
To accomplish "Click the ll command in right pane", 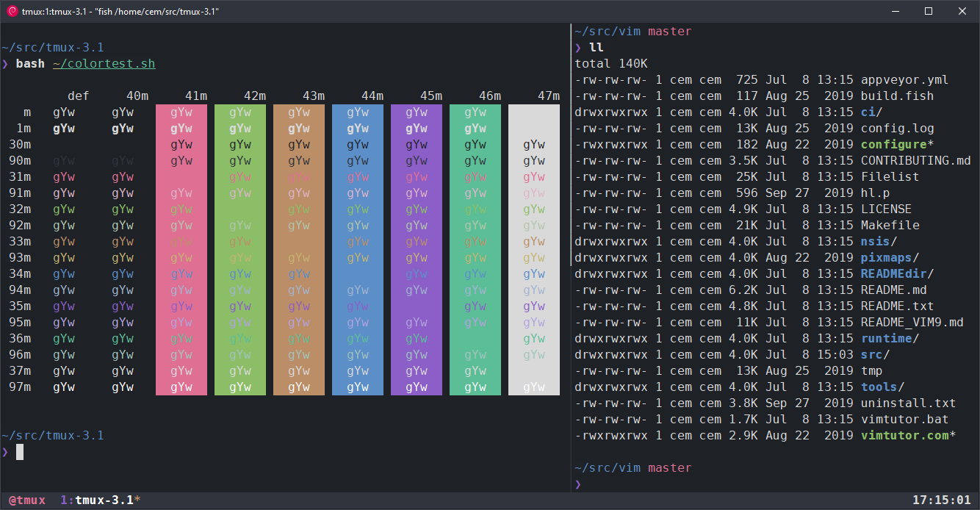I will coord(597,48).
